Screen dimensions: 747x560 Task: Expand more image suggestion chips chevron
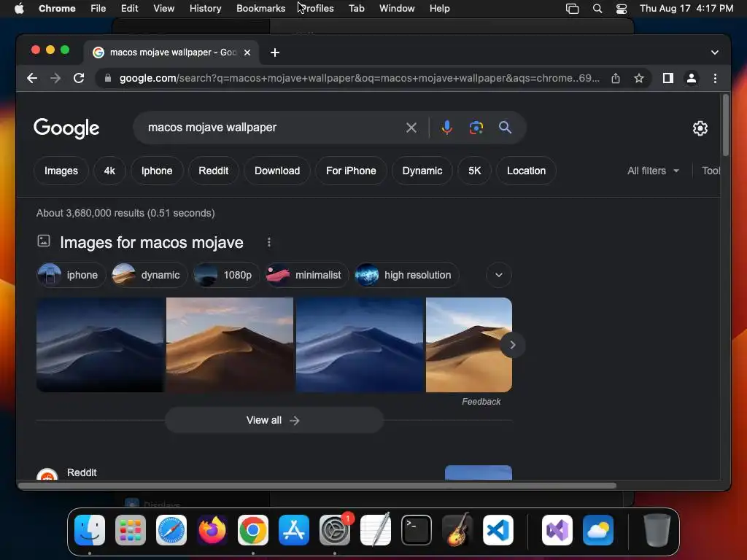tap(499, 275)
